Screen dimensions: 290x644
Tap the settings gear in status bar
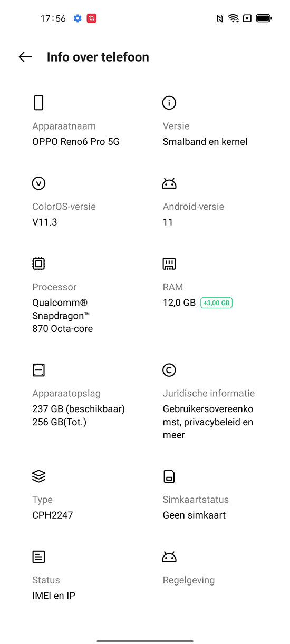tap(78, 18)
